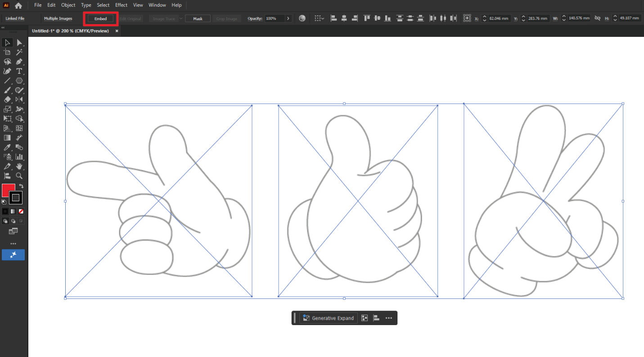Screen dimensions: 644x357
Task: Switch to Untitled-1 document tab
Action: pos(70,31)
